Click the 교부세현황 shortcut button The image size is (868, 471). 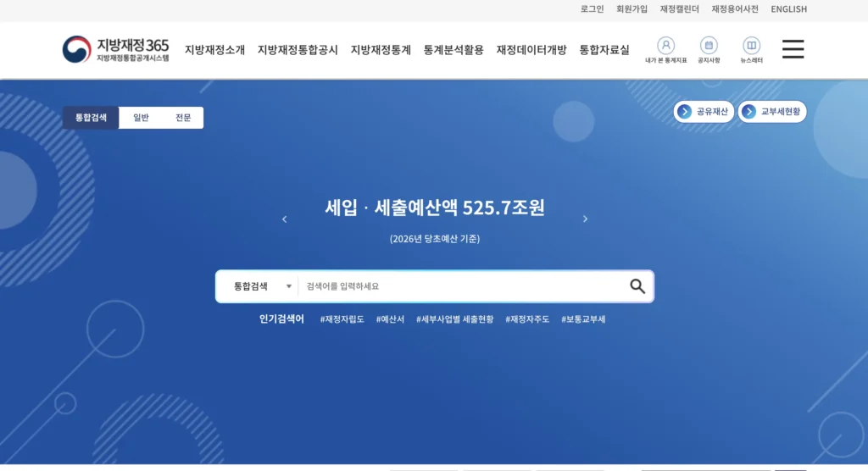772,112
